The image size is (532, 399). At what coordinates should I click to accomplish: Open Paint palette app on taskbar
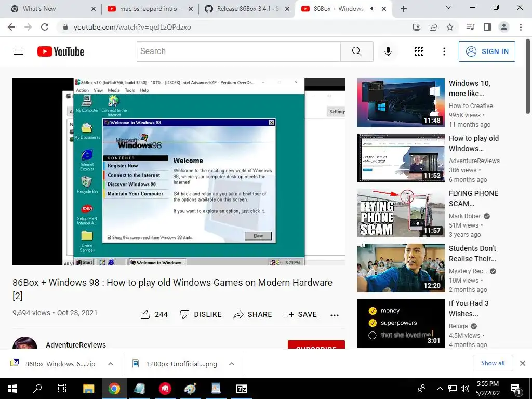[190, 389]
